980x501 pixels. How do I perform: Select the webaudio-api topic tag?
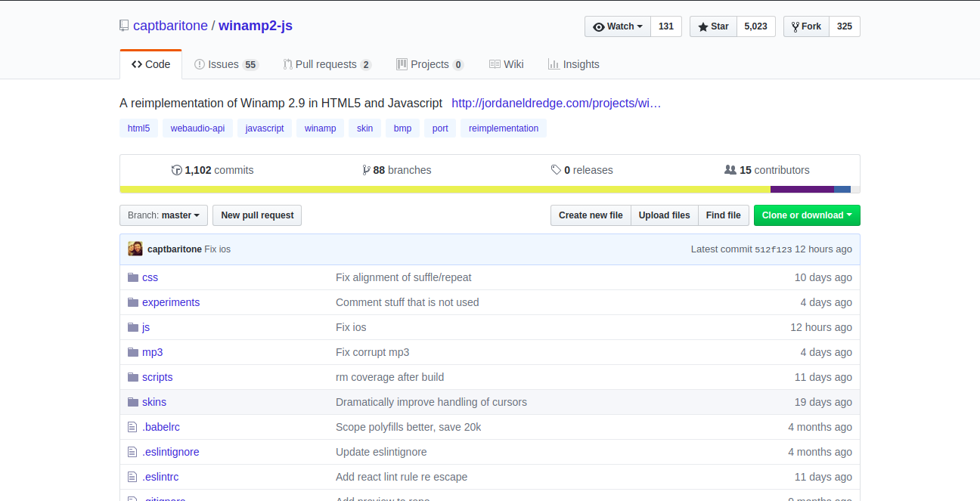pos(197,128)
